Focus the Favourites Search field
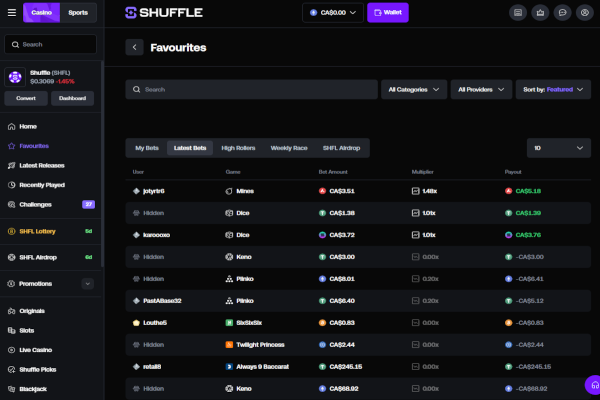The image size is (600, 400). tap(251, 89)
